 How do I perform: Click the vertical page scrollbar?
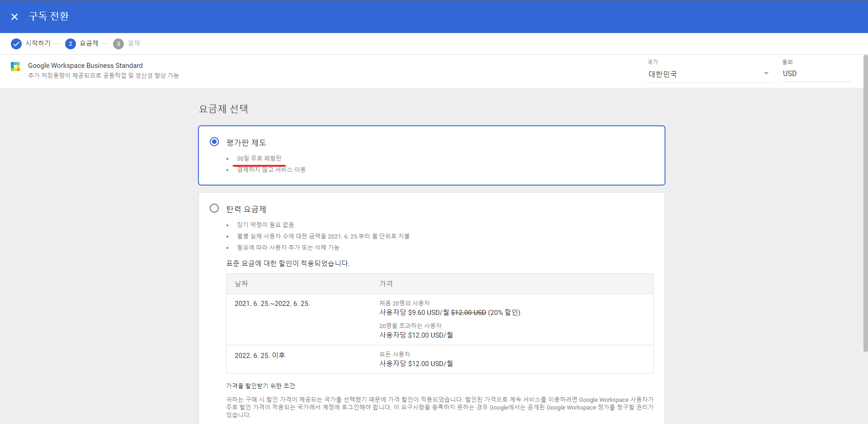point(865,204)
